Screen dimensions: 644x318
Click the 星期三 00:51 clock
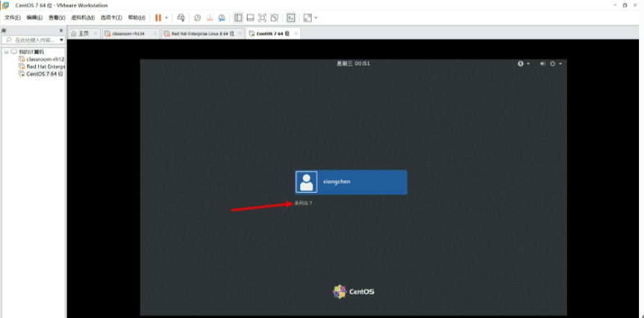pos(353,64)
